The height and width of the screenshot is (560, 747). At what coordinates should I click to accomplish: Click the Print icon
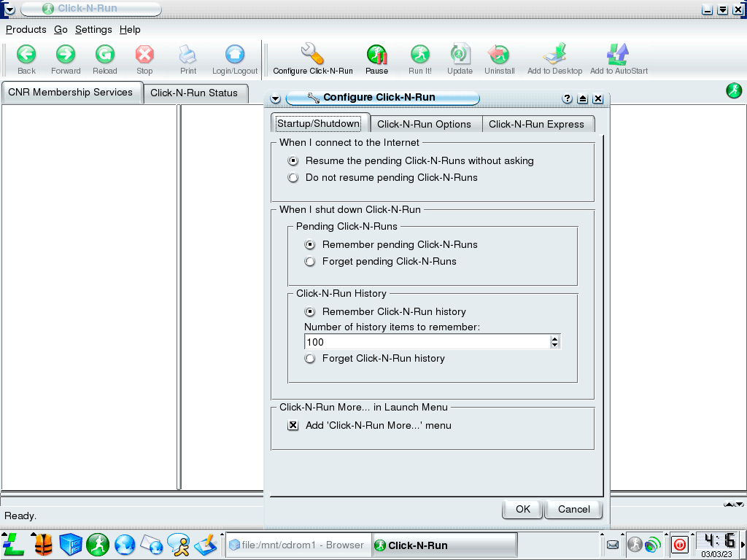pos(187,54)
